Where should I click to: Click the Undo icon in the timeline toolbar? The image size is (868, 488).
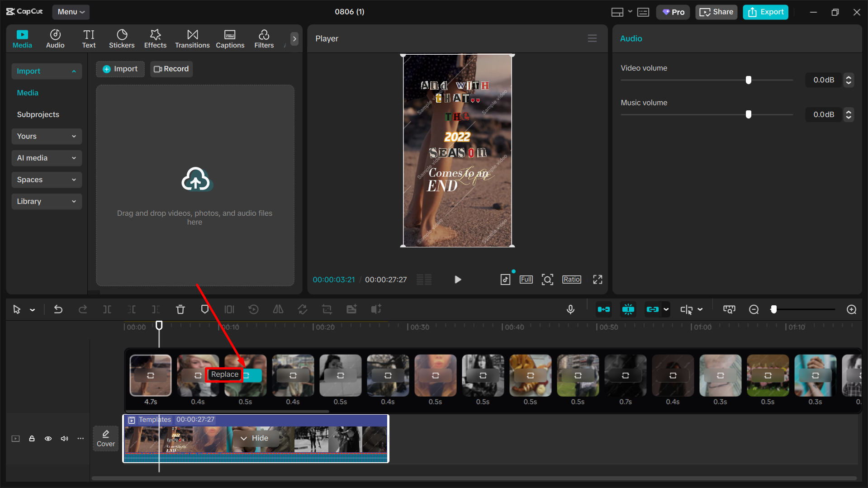(x=58, y=309)
